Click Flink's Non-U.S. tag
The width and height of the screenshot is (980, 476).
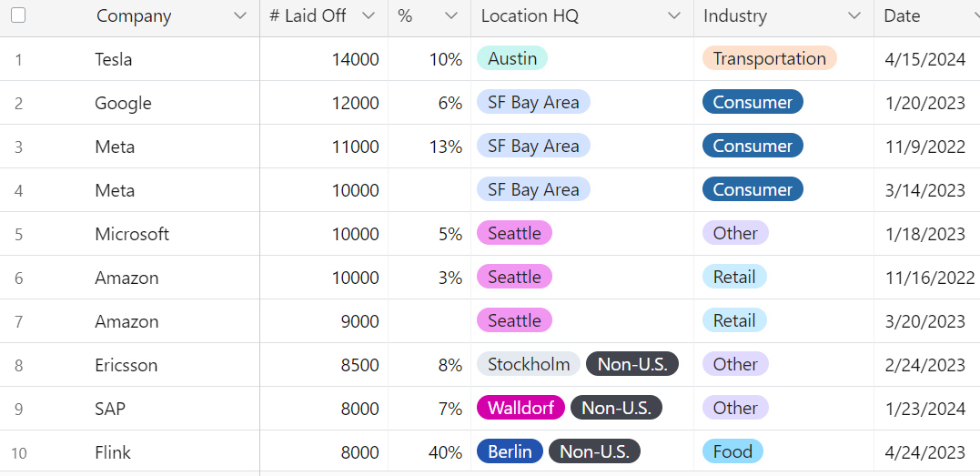594,451
